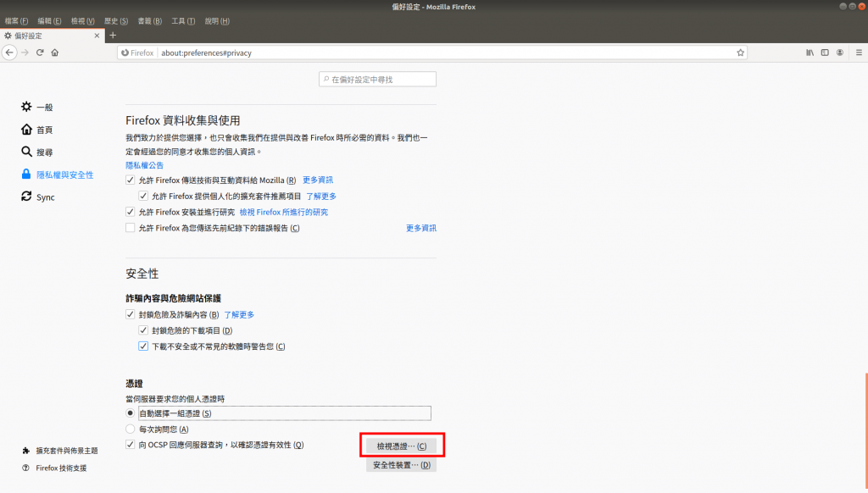Toggle OCSP 回應伺服器查詢 checkbox

[130, 445]
